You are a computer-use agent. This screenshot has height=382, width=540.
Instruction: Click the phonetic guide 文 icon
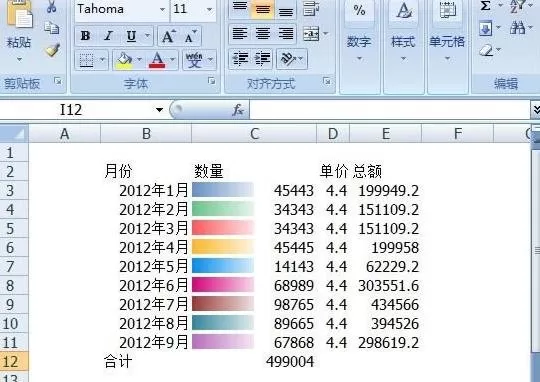point(194,60)
